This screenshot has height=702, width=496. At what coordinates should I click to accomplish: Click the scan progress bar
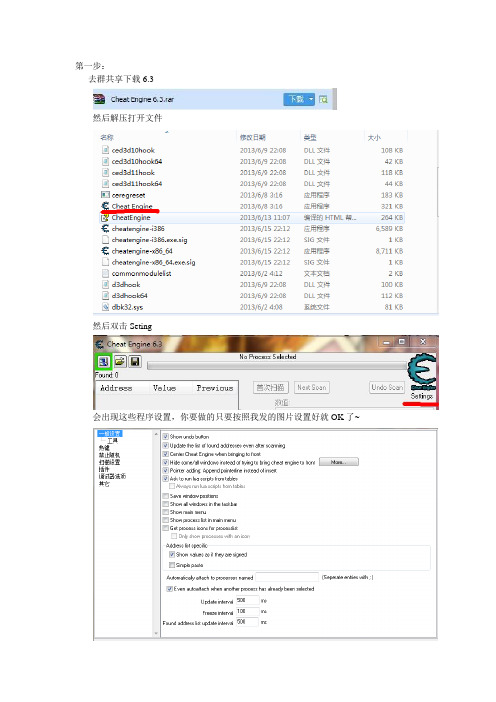pos(277,366)
